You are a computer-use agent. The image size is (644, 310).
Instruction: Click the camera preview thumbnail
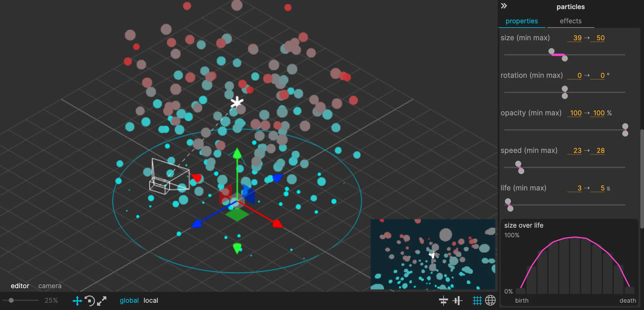click(x=433, y=254)
